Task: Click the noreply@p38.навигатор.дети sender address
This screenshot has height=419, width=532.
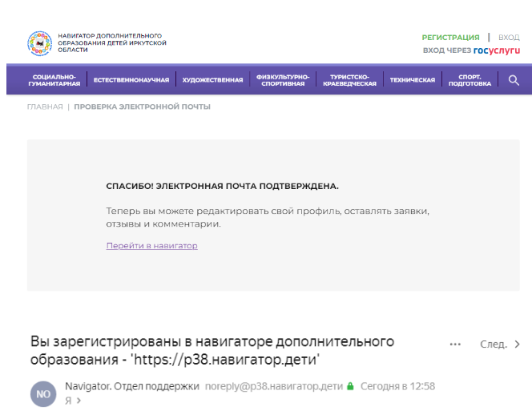Action: coord(274,386)
